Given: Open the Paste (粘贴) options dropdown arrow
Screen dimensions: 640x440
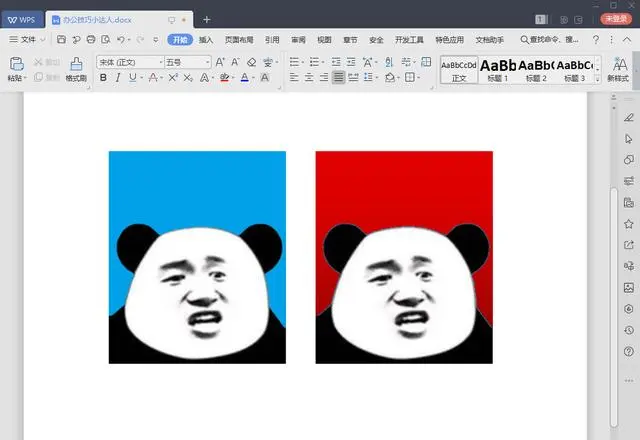Looking at the screenshot, I should (x=25, y=78).
